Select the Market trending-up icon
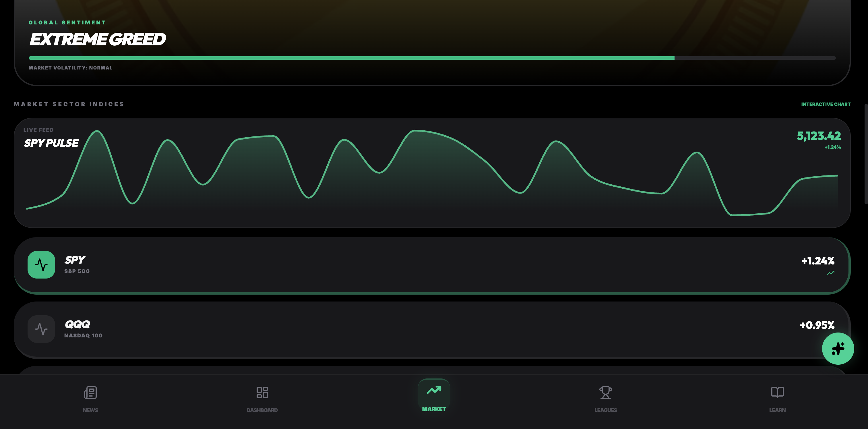The image size is (868, 429). (x=434, y=390)
